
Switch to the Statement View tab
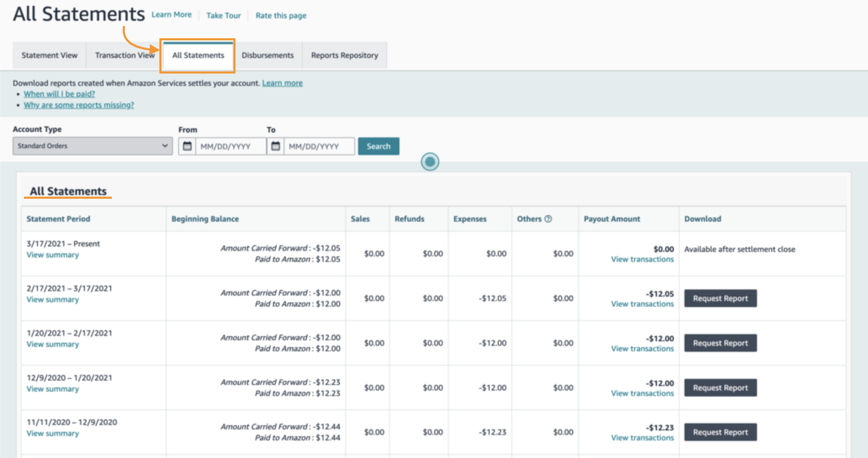50,55
